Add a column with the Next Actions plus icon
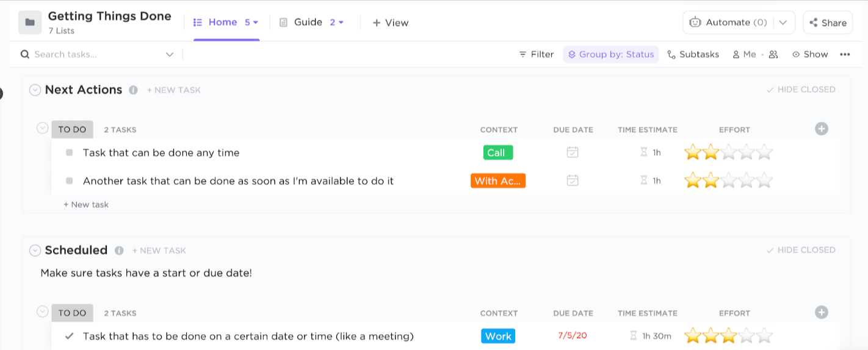 822,129
